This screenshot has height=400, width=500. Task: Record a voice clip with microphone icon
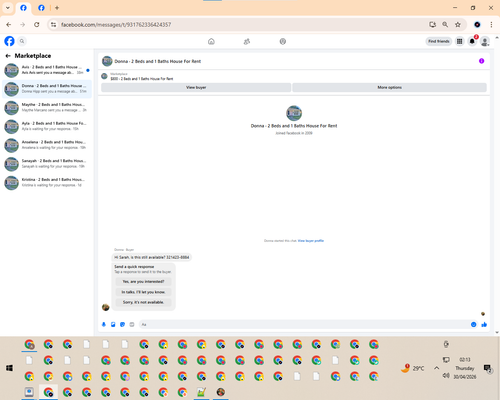tap(104, 325)
